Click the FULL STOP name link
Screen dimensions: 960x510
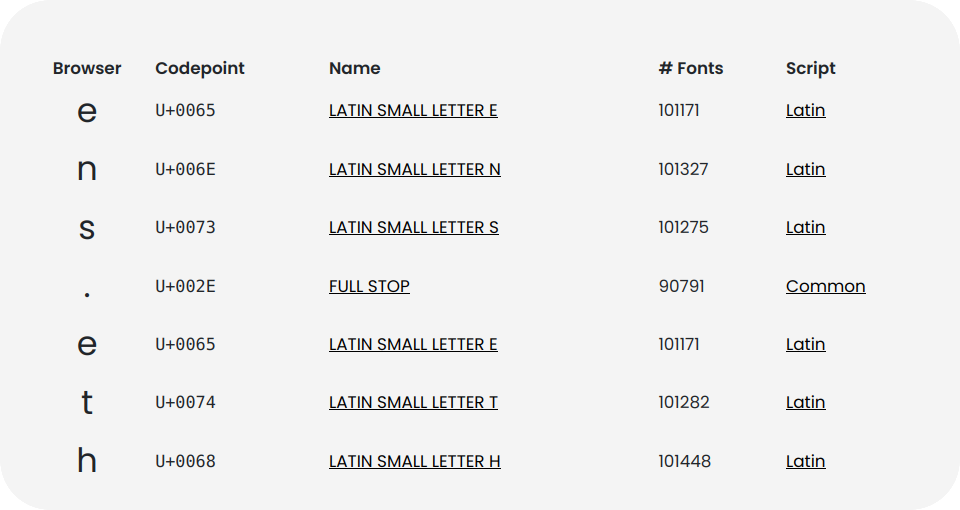369,286
